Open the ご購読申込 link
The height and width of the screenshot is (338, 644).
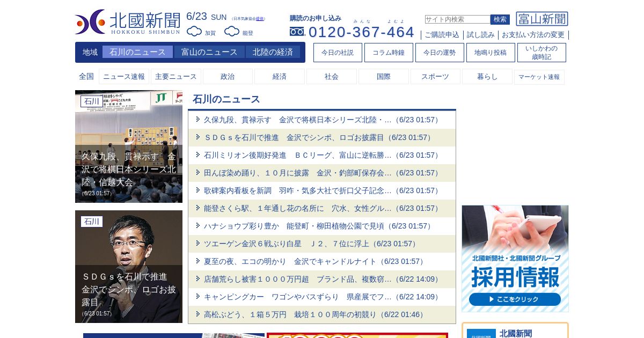click(x=442, y=35)
